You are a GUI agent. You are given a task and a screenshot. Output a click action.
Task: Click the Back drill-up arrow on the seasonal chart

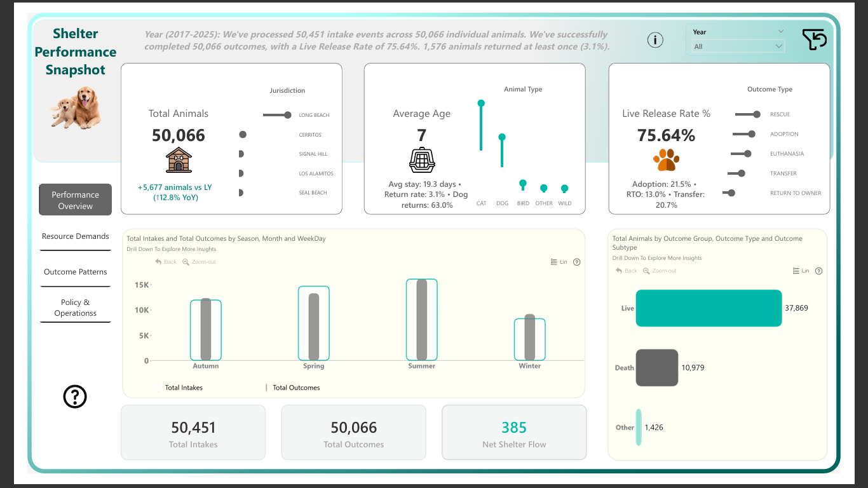[x=165, y=261]
